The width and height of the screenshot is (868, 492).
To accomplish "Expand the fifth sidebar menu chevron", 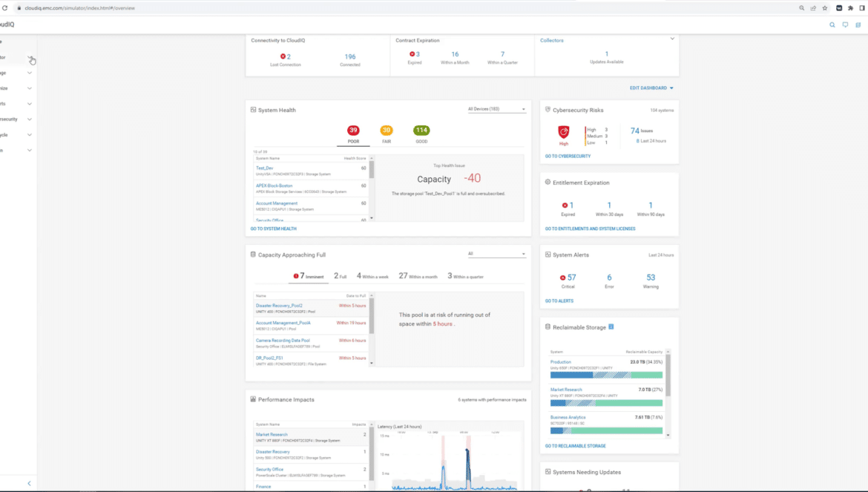I will (x=30, y=104).
